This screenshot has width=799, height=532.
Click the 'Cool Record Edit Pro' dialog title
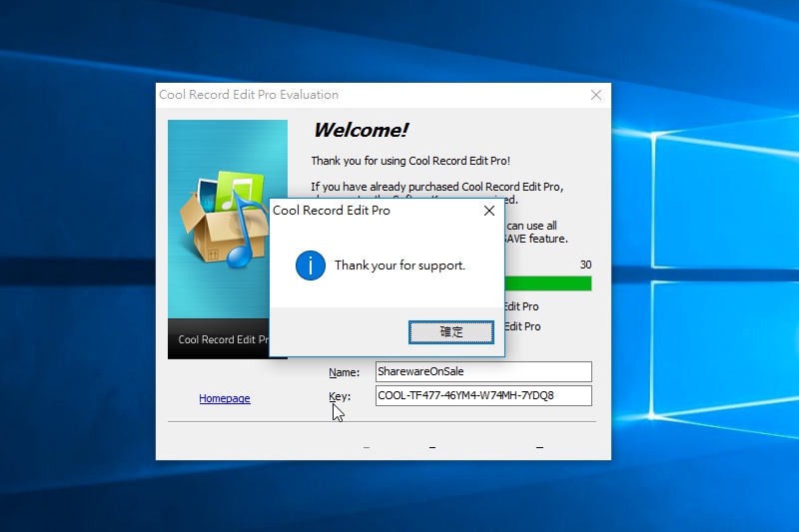(332, 211)
